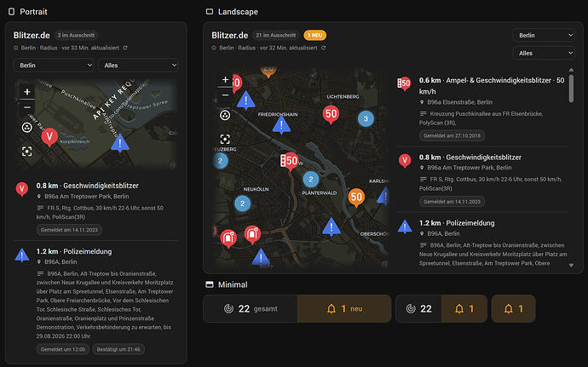Open the Alles filter dropdown in Landscape card
The height and width of the screenshot is (367, 588).
pyautogui.click(x=544, y=54)
